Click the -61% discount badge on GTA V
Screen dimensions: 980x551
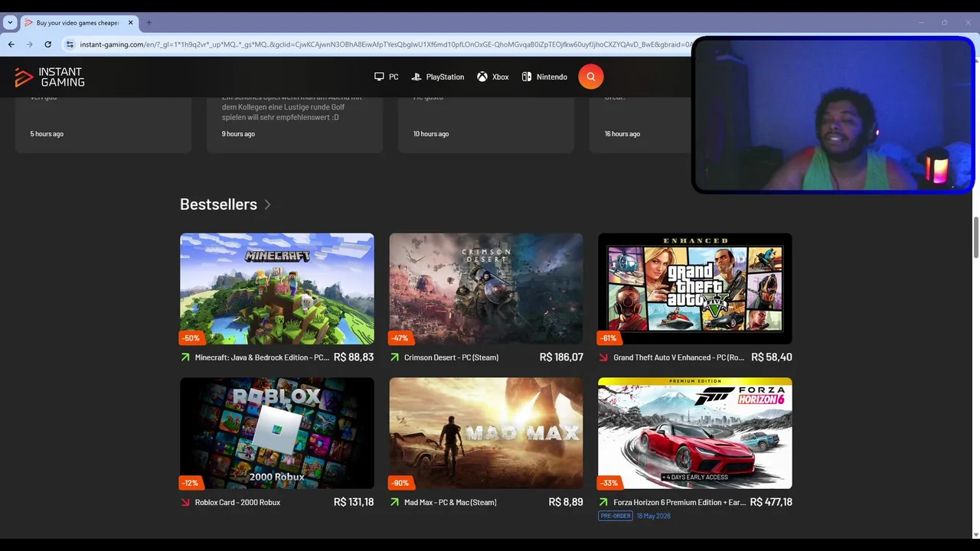[x=609, y=338]
